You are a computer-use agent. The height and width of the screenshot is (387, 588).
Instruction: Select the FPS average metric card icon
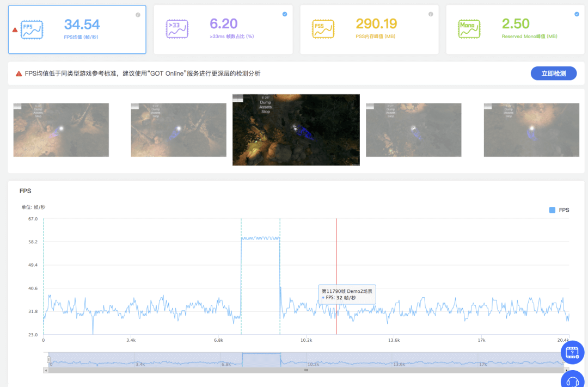click(x=32, y=29)
